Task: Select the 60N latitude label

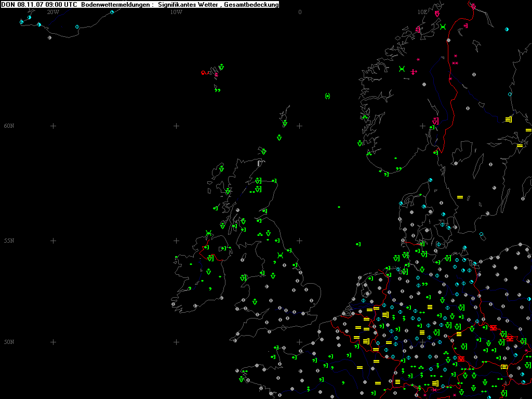Action: coord(9,126)
